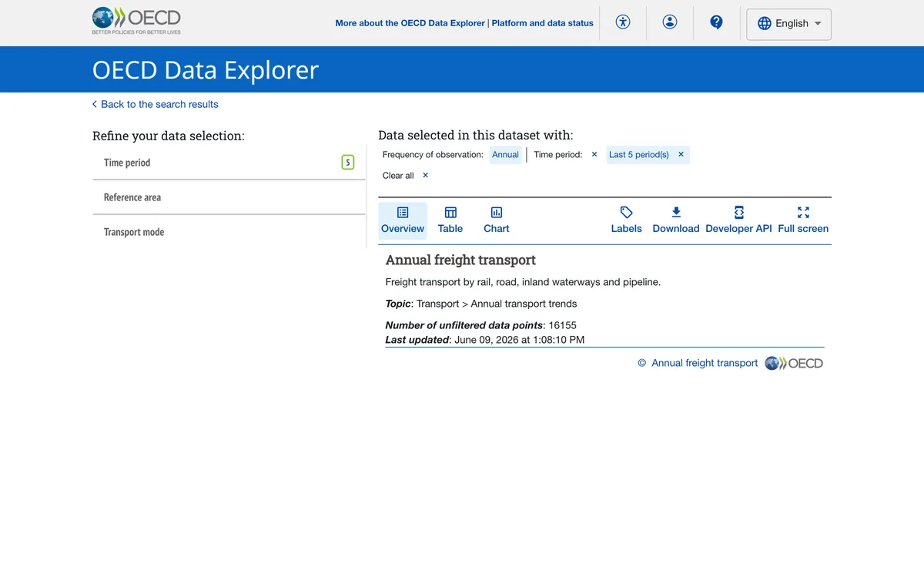The width and height of the screenshot is (924, 578).
Task: Click the Topic Transport trends text
Action: [x=481, y=304]
